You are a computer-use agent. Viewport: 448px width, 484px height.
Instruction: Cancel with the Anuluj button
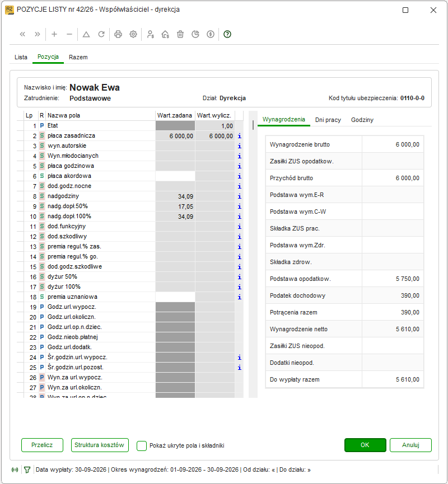pos(410,445)
